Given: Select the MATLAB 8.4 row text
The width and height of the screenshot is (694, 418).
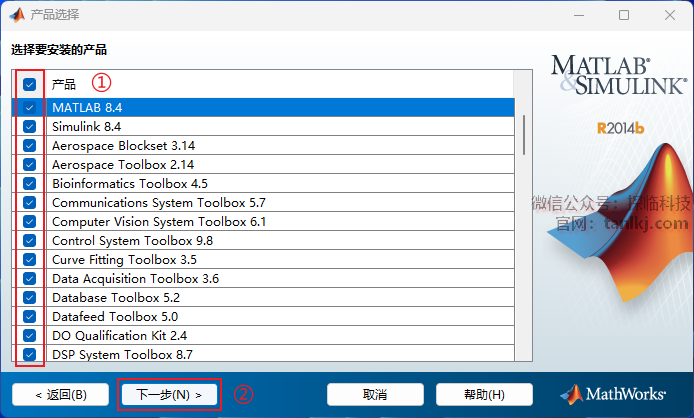Looking at the screenshot, I should (x=87, y=108).
